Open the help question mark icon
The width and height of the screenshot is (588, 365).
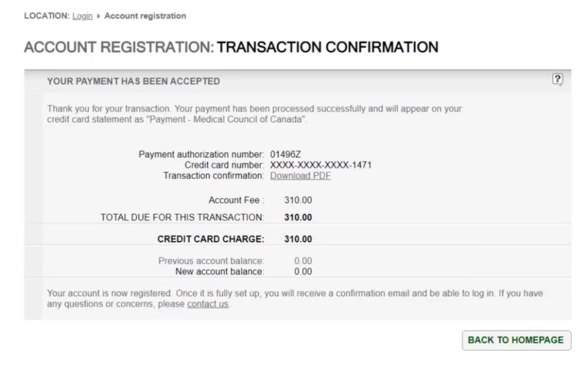click(557, 80)
